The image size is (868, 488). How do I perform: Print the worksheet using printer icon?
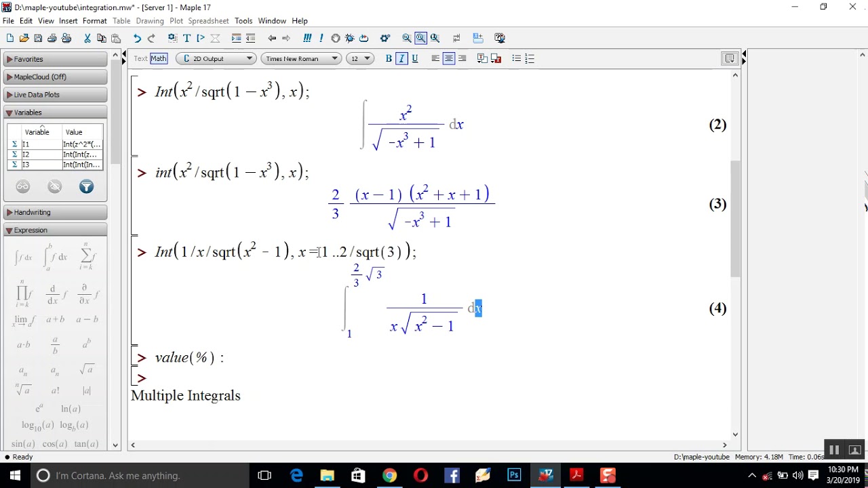[x=52, y=39]
